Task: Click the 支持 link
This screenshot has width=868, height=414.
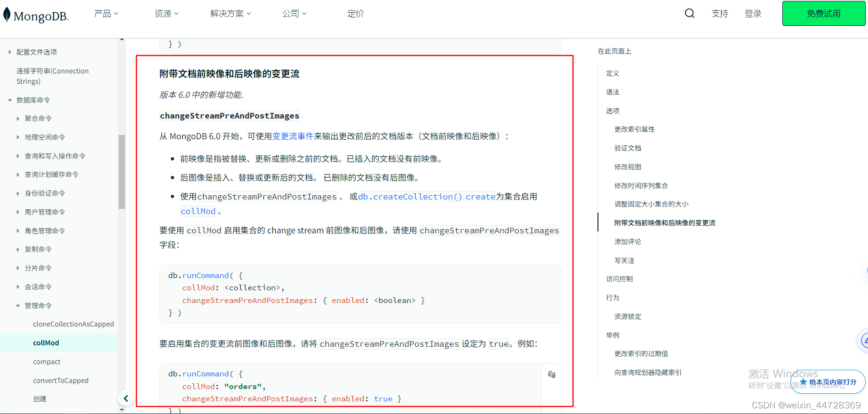Action: 720,14
